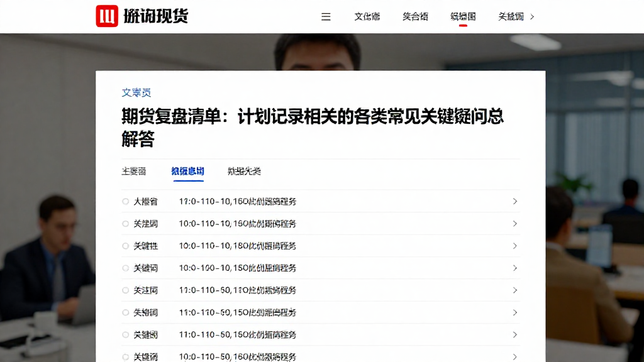This screenshot has width=644, height=362.
Task: Switch to the tab ending with 分类
Action: [x=245, y=171]
